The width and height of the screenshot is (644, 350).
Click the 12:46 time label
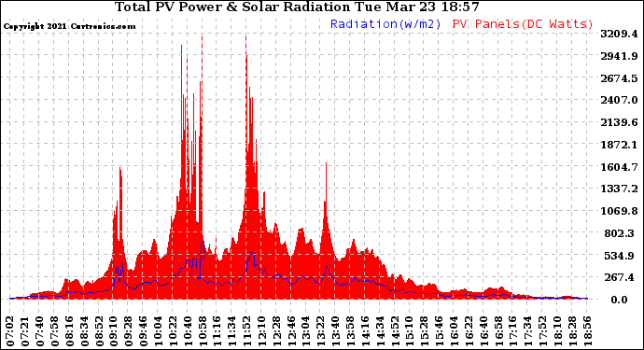291,331
